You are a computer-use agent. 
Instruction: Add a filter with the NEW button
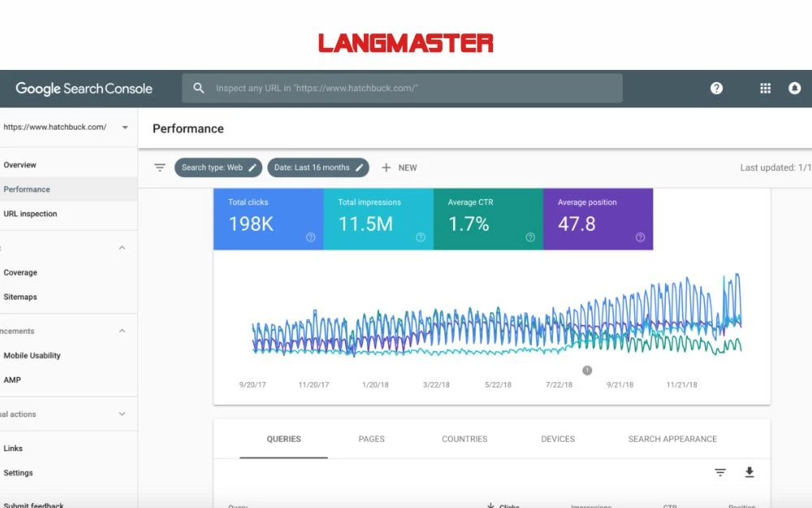click(400, 167)
